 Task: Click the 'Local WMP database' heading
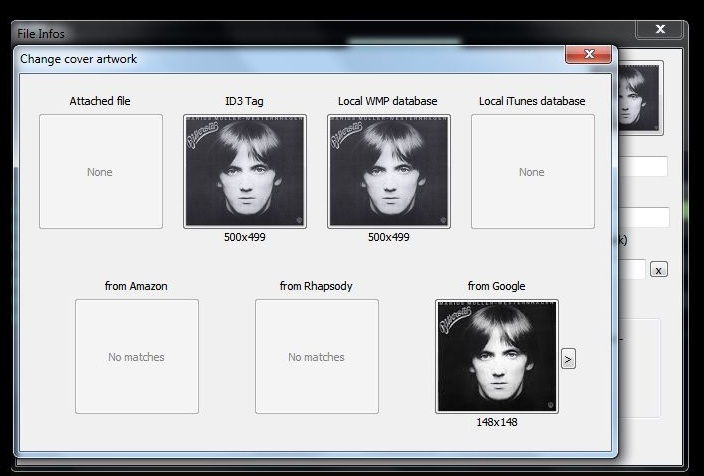coord(387,101)
